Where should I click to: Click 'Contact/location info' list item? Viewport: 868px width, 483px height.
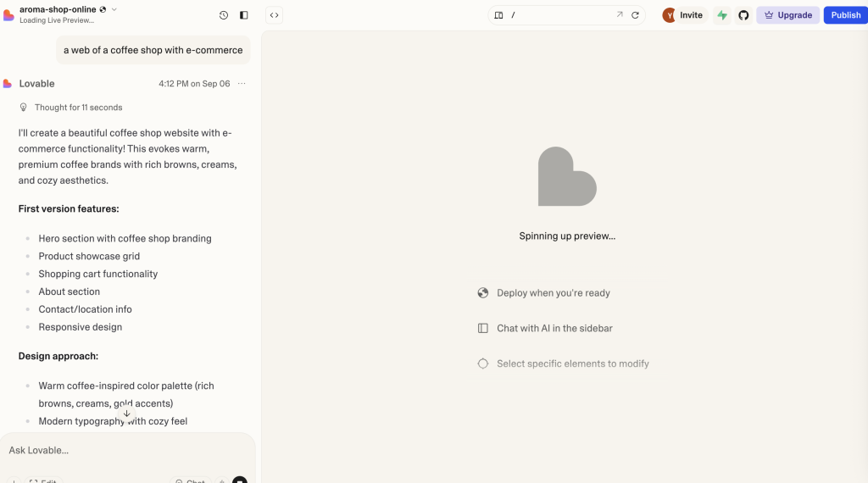pyautogui.click(x=86, y=309)
